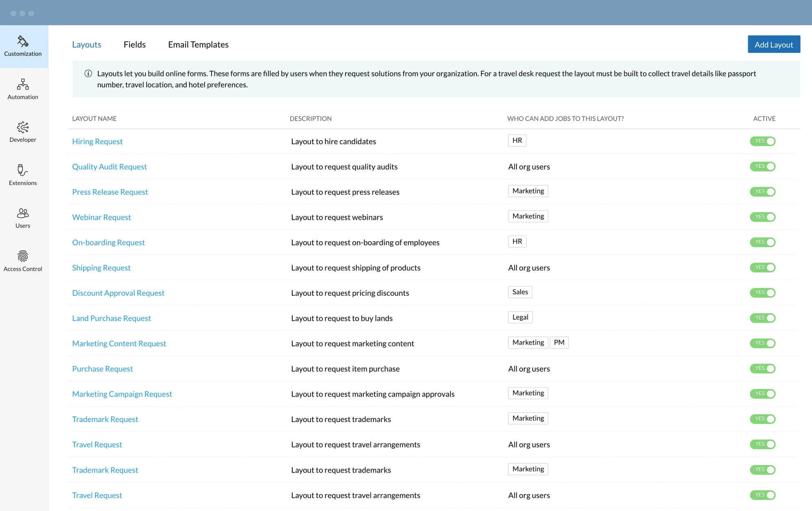Viewport: 812px width, 511px height.
Task: Click 'Layout to request to buy lands' text
Action: tap(342, 318)
